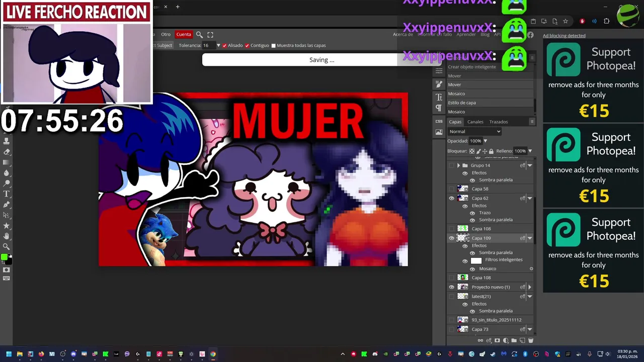Select the Path Select tool

(x=7, y=215)
